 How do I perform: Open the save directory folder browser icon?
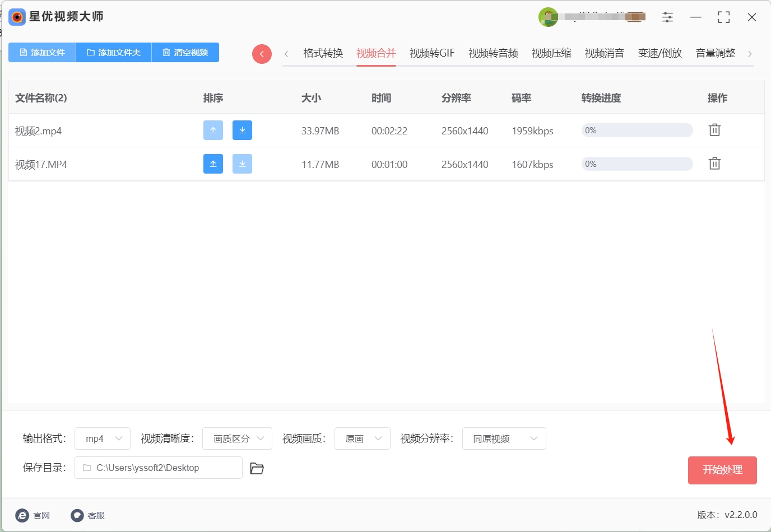click(x=257, y=468)
